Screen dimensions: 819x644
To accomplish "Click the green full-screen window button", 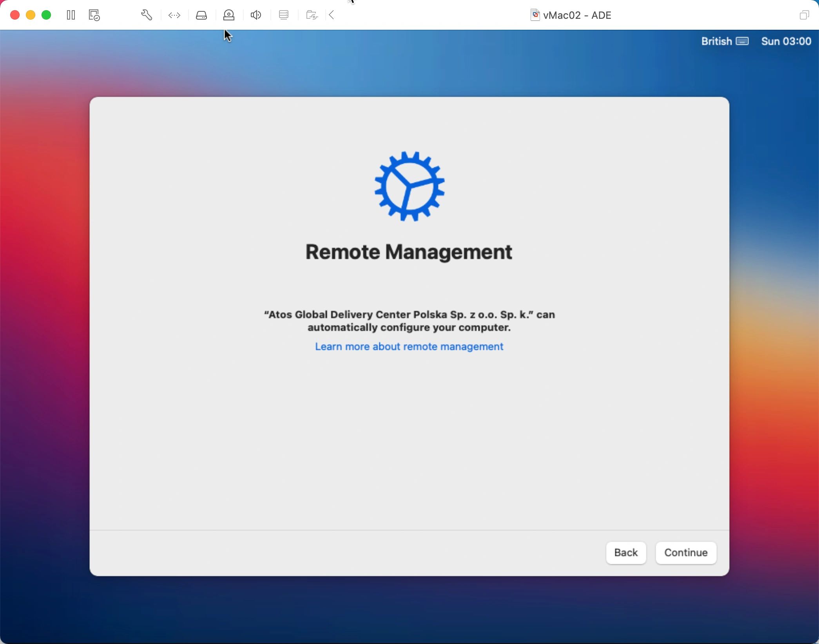I will pyautogui.click(x=46, y=15).
